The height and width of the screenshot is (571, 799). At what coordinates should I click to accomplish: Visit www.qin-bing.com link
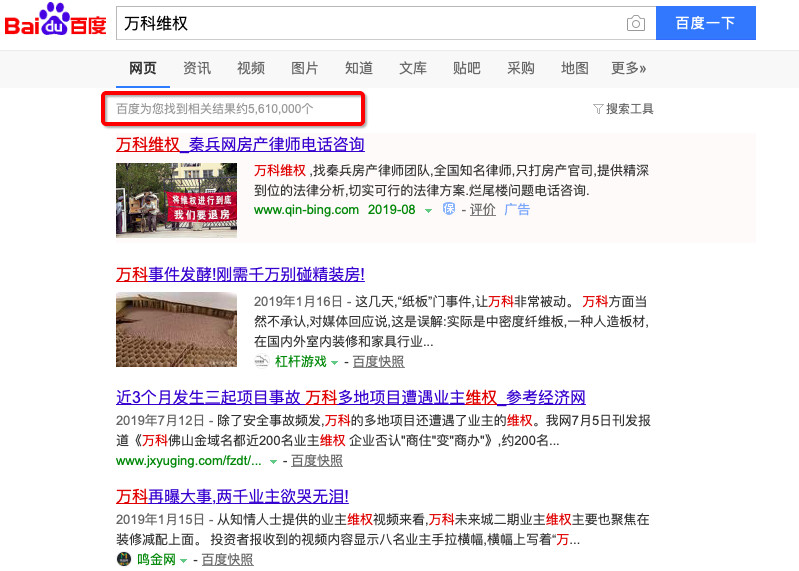306,209
